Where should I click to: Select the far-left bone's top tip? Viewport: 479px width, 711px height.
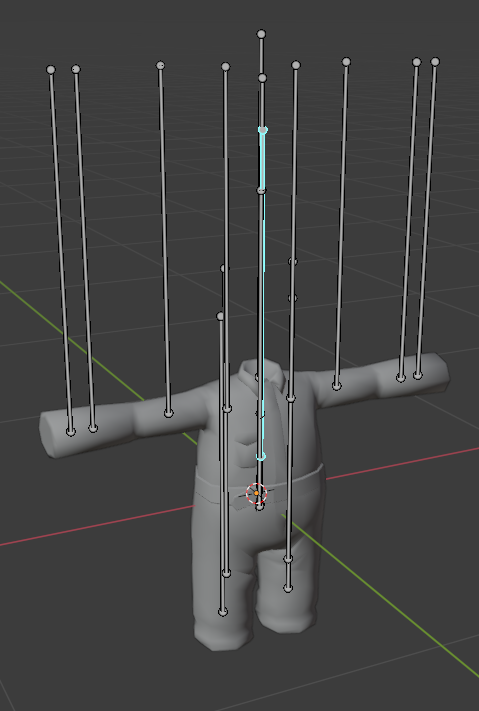pyautogui.click(x=51, y=69)
